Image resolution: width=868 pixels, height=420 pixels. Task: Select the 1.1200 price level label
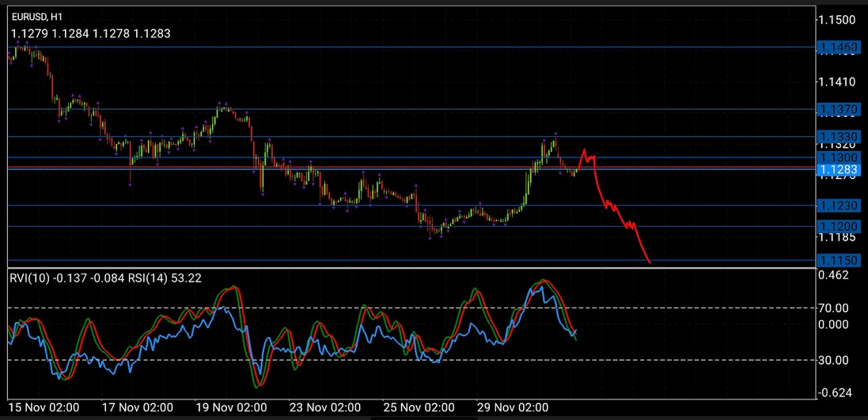click(838, 226)
